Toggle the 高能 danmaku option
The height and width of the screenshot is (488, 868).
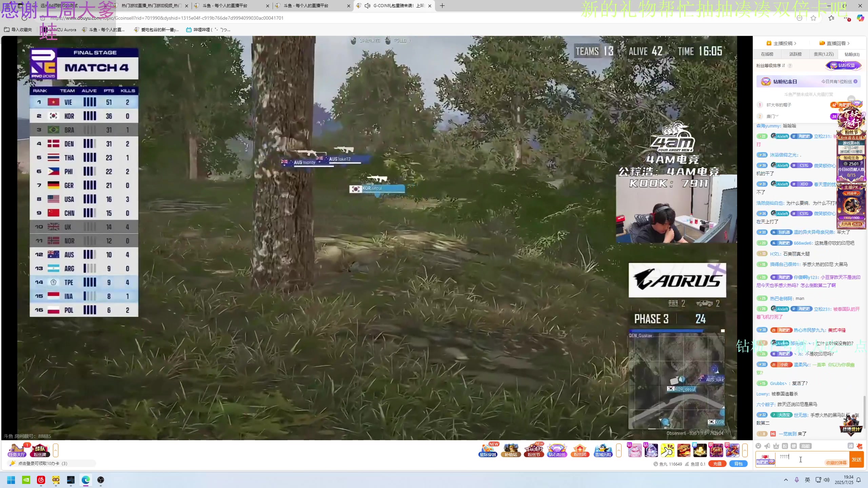click(x=805, y=446)
